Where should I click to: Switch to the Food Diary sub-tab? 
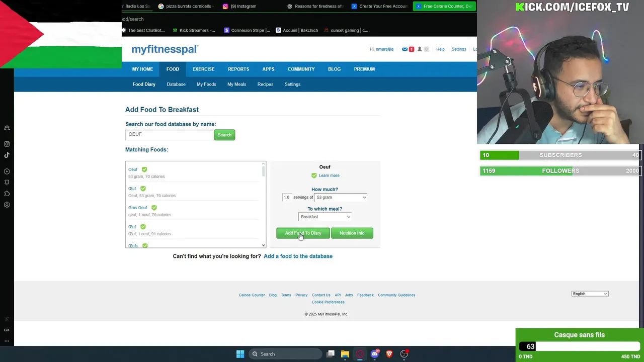144,84
